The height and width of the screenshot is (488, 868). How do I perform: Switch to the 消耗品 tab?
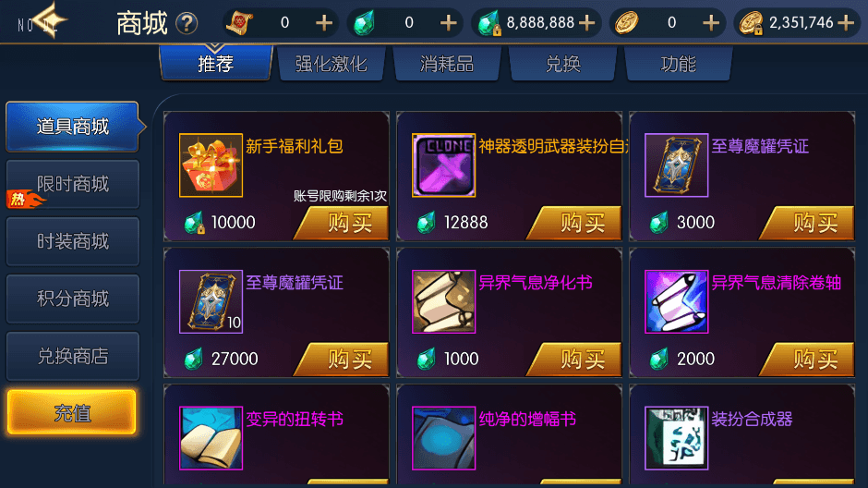tap(447, 64)
